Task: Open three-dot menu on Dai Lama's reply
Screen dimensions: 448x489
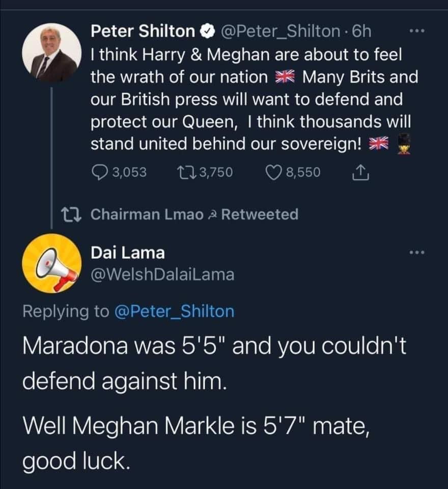Action: pos(417,253)
